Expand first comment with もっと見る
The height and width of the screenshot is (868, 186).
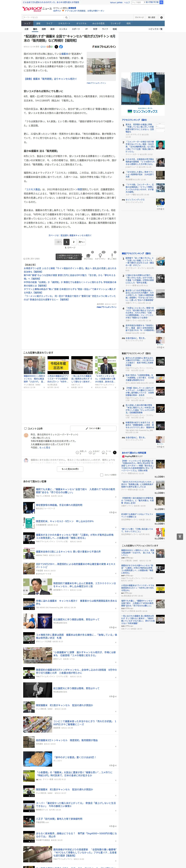point(45,447)
